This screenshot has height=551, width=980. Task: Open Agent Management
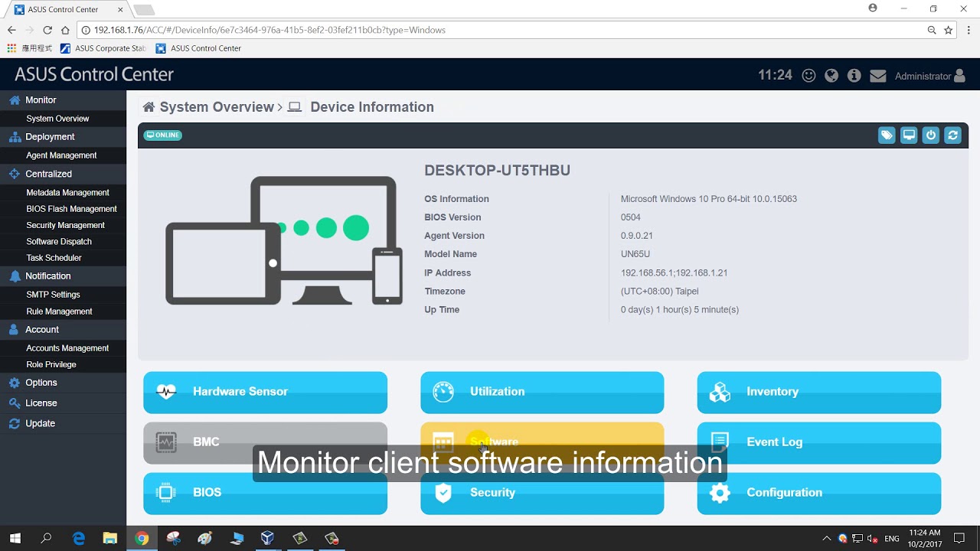[x=63, y=155]
